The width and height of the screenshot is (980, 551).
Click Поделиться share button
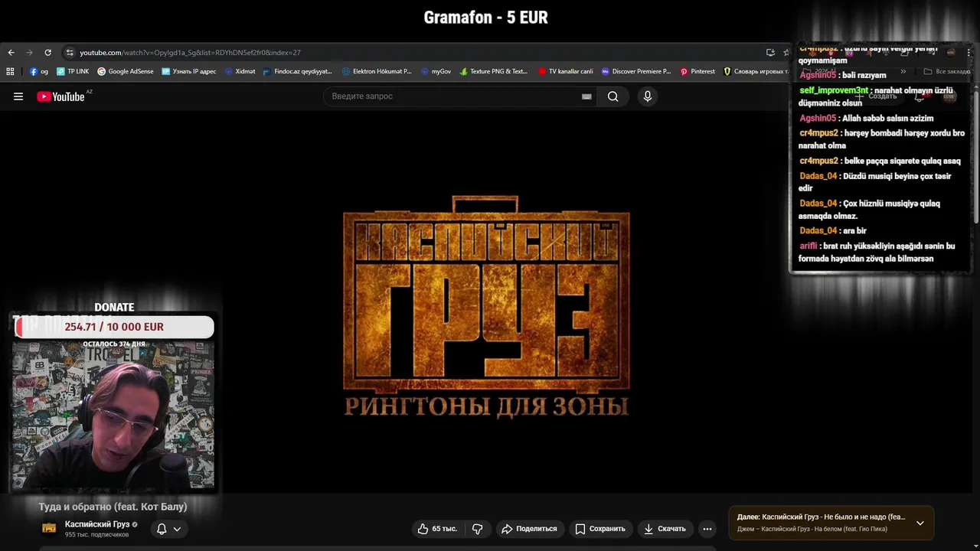click(529, 529)
